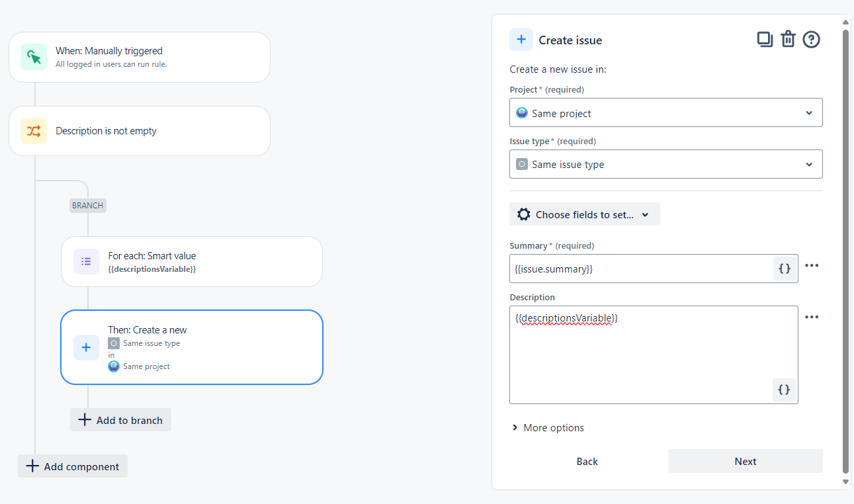Viewport: 854px width, 504px height.
Task: Duplicate the Create issue action using the copy icon
Action: click(765, 39)
